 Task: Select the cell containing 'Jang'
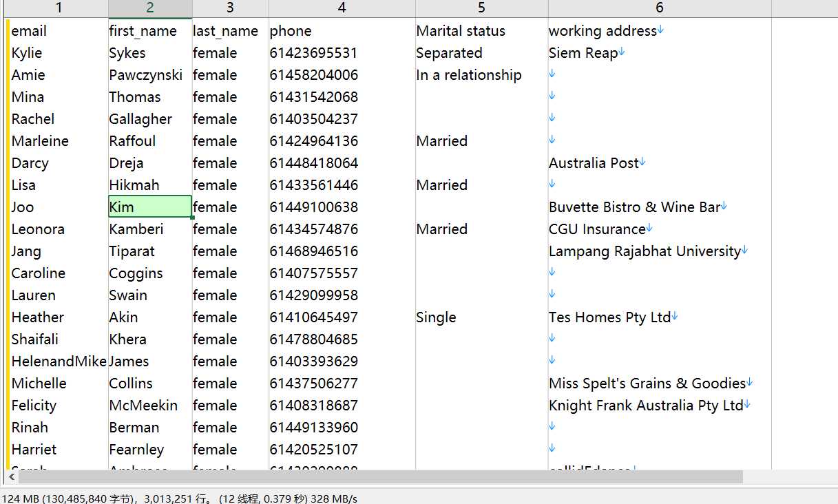pyautogui.click(x=59, y=251)
